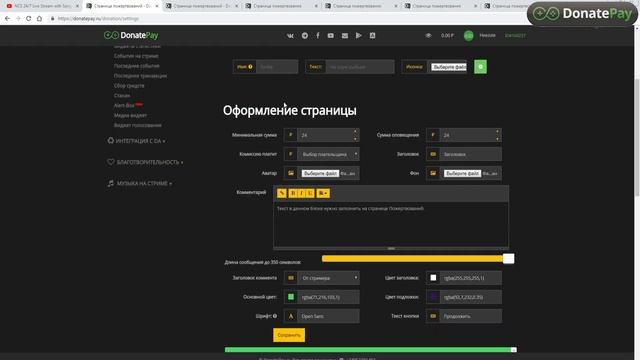This screenshot has width=640, height=360.
Task: Toggle the eye balance visibility icon
Action: pyautogui.click(x=428, y=36)
